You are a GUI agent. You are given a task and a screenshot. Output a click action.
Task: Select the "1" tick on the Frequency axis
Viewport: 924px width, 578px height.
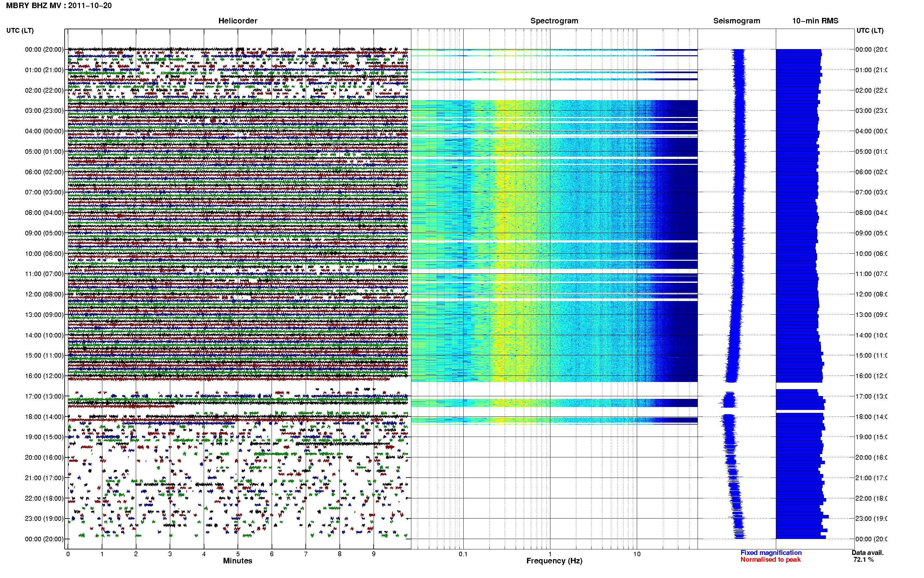tap(550, 554)
